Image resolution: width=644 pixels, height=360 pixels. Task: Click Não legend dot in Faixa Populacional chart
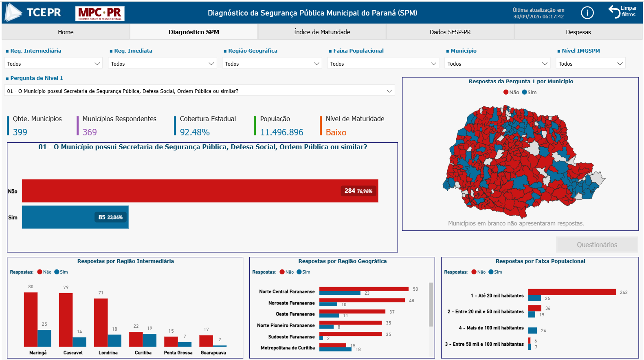474,272
